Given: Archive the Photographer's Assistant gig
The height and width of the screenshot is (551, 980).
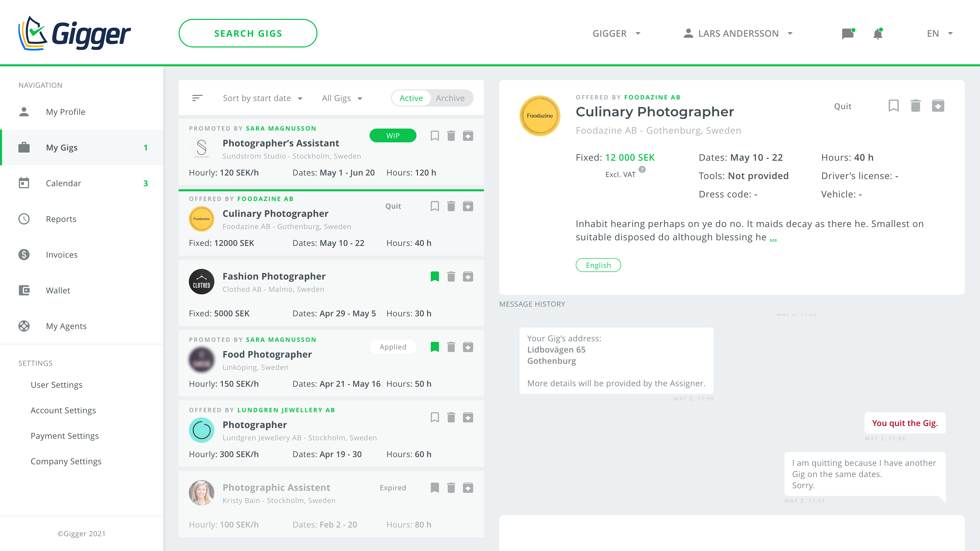Looking at the screenshot, I should (468, 136).
